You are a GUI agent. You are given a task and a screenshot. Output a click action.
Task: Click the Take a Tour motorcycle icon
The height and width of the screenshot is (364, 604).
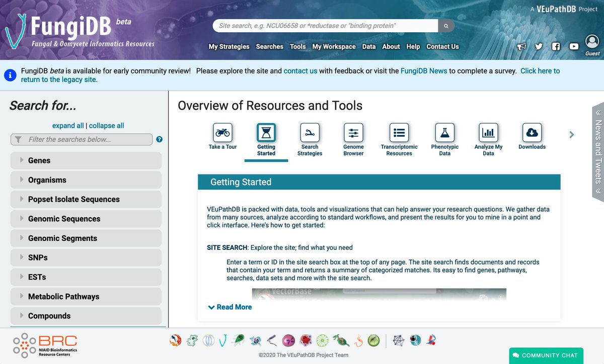click(x=222, y=133)
